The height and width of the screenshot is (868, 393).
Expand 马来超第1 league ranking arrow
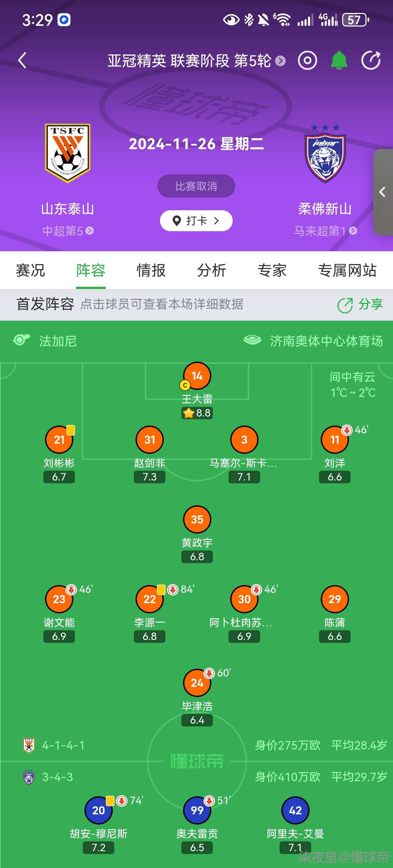tap(353, 231)
